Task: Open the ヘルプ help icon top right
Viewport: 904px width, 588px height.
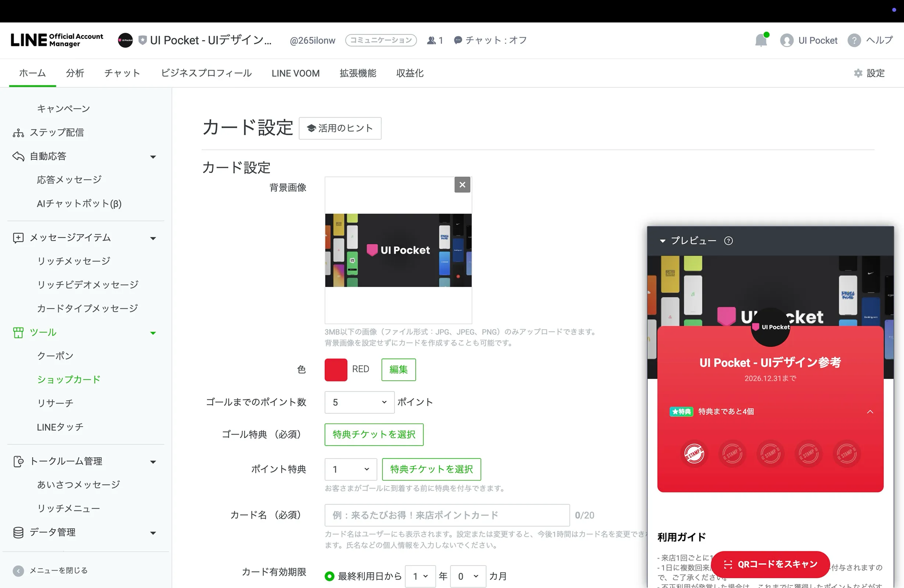Action: coord(854,40)
